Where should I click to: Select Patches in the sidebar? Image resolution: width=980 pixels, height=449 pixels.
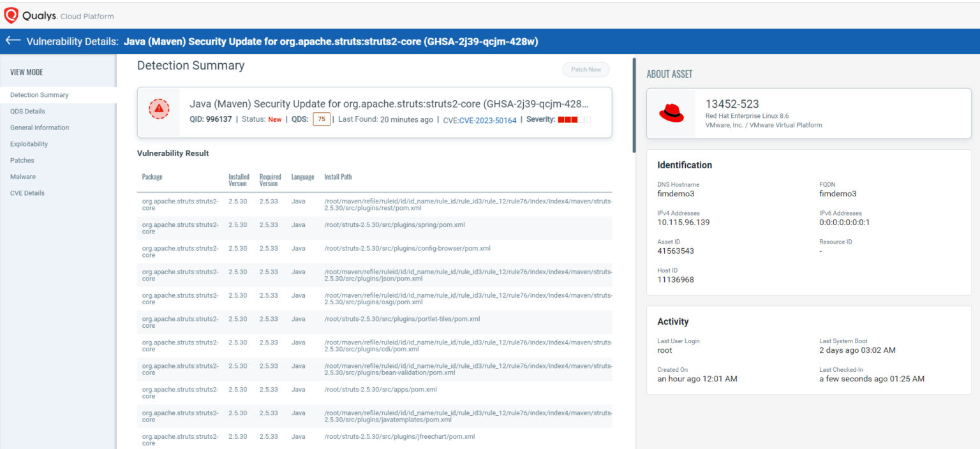click(x=22, y=160)
